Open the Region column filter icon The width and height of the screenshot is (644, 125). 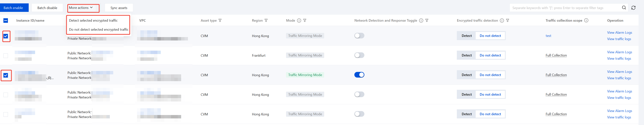[266, 21]
